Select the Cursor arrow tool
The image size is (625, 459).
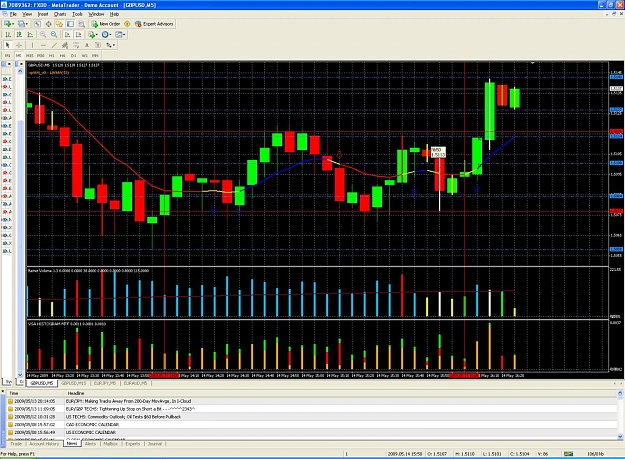[x=8, y=45]
